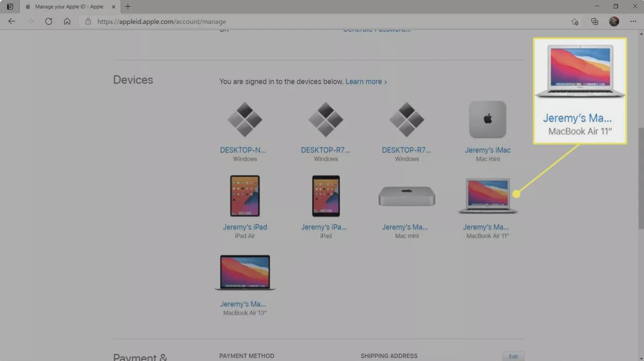This screenshot has height=361, width=644.
Task: Open the Favorites star icon
Action: point(575,22)
